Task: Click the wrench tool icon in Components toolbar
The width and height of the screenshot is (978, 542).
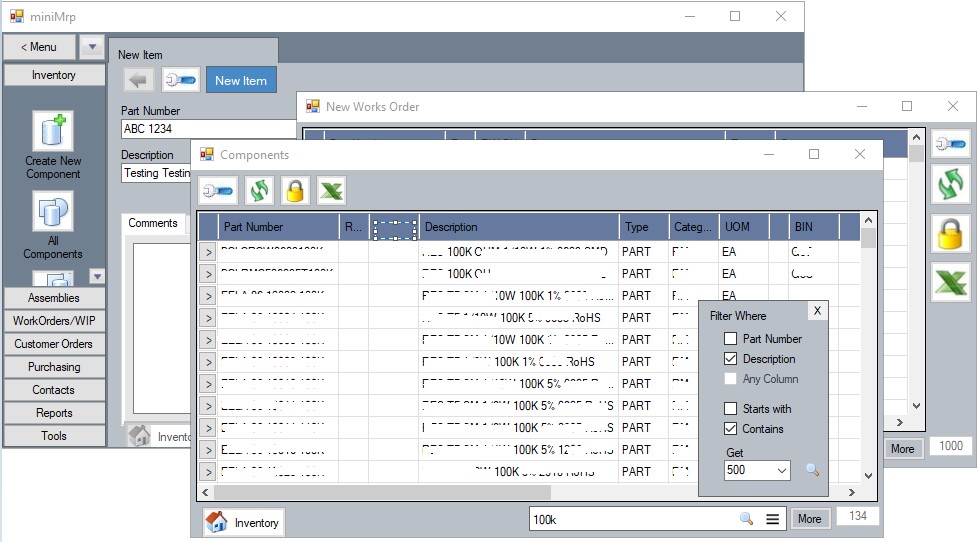Action: click(x=217, y=190)
